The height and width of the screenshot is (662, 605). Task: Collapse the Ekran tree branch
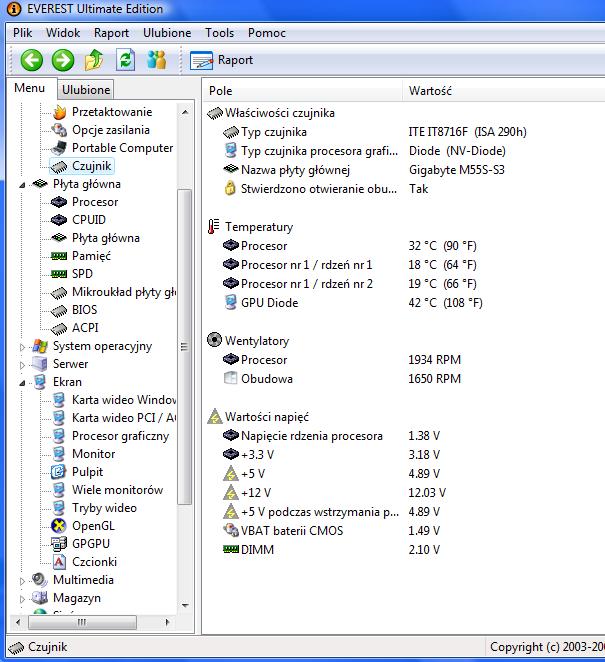pos(22,383)
